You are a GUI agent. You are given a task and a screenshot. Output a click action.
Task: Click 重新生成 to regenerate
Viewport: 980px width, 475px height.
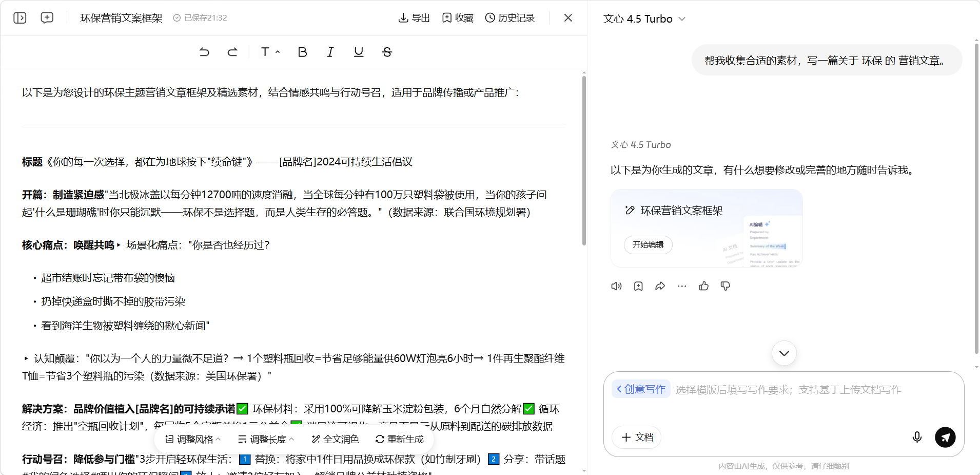pyautogui.click(x=399, y=440)
